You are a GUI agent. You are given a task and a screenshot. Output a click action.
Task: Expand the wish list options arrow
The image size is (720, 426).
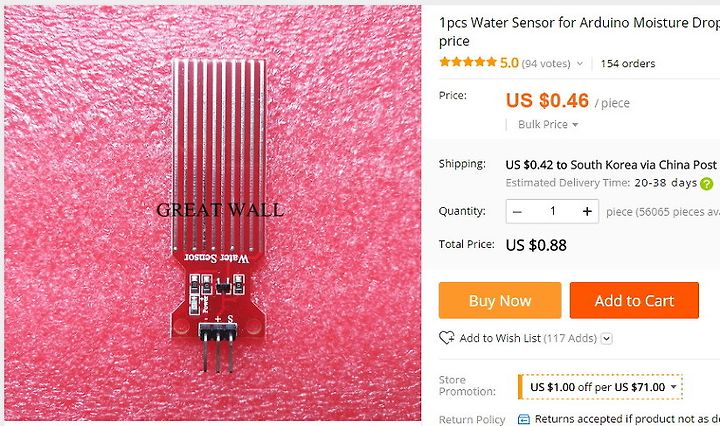[607, 339]
